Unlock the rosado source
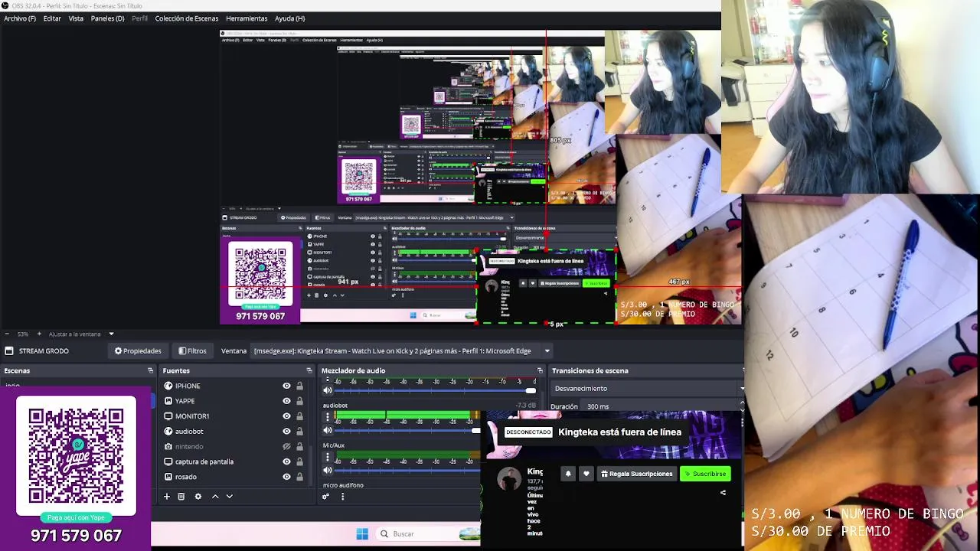This screenshot has width=980, height=551. (299, 477)
